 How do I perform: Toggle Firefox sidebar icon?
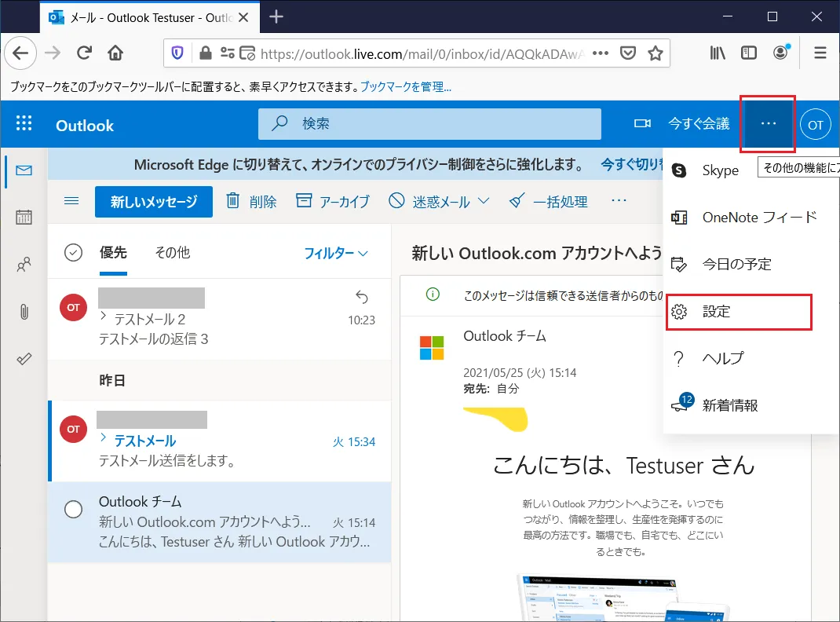click(748, 53)
